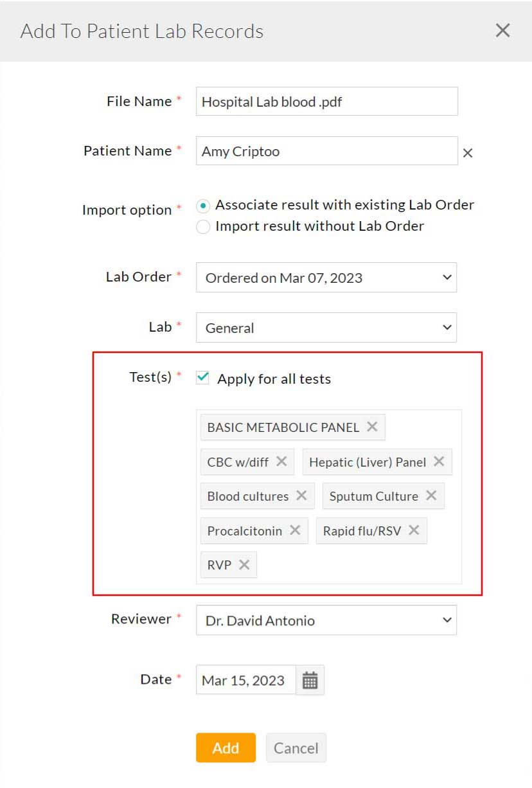Remove the Hepatic (Liver) Panel test

tap(439, 461)
